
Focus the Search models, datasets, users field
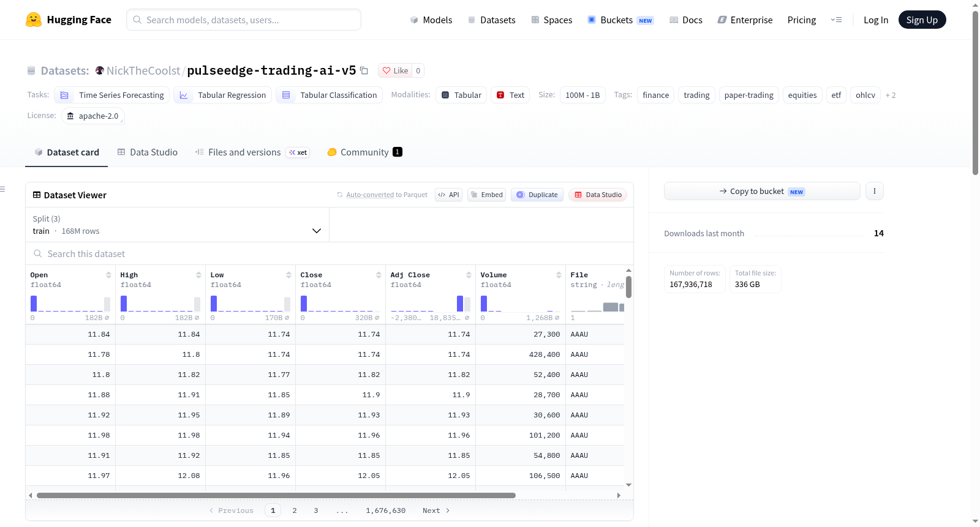click(244, 20)
